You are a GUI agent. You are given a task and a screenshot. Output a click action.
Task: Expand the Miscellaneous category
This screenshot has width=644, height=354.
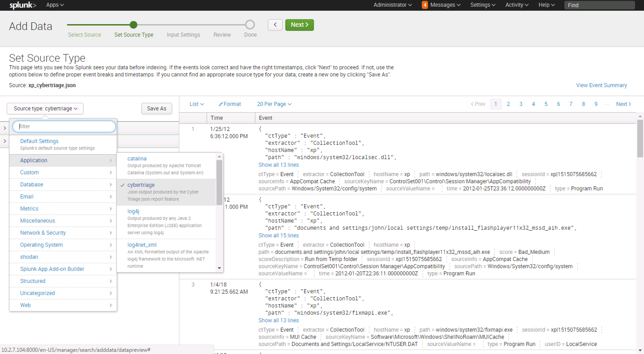pos(63,221)
